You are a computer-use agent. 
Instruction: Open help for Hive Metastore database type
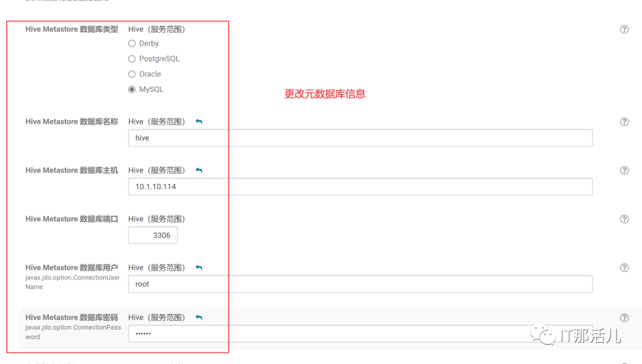(x=624, y=29)
